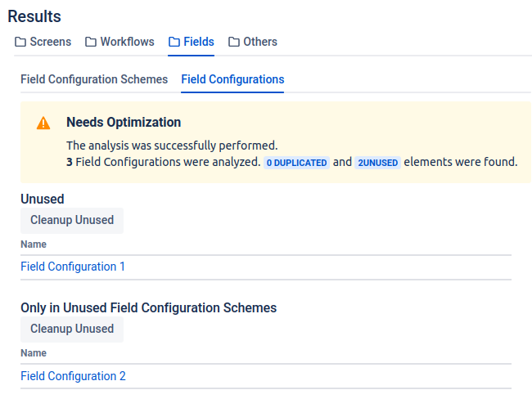Click the 0 DUPLICATED badge
The width and height of the screenshot is (532, 399).
coord(296,163)
